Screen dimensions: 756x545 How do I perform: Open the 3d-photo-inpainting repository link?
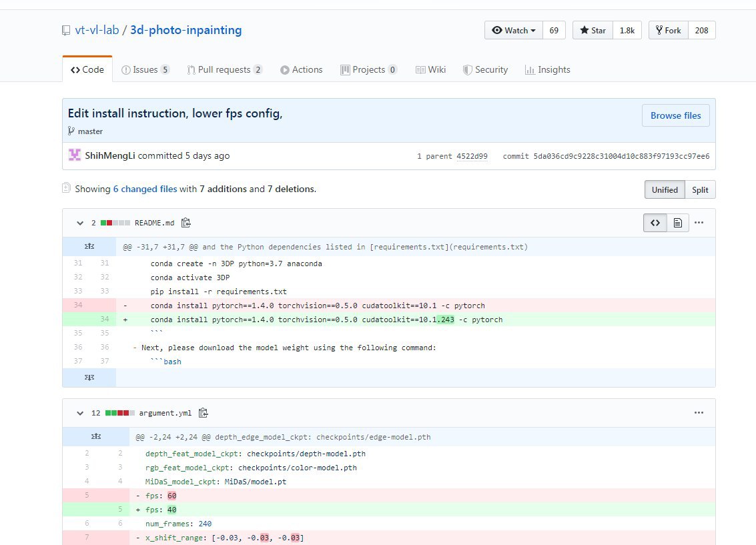(x=185, y=30)
